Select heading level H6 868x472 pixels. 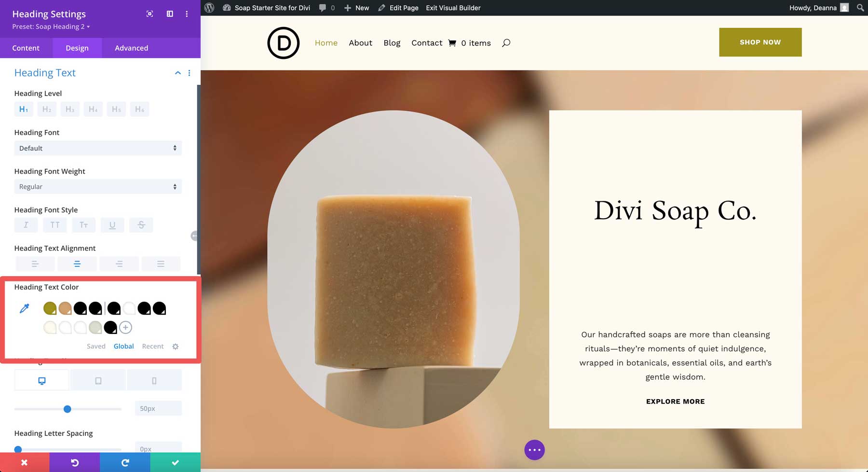tap(139, 109)
